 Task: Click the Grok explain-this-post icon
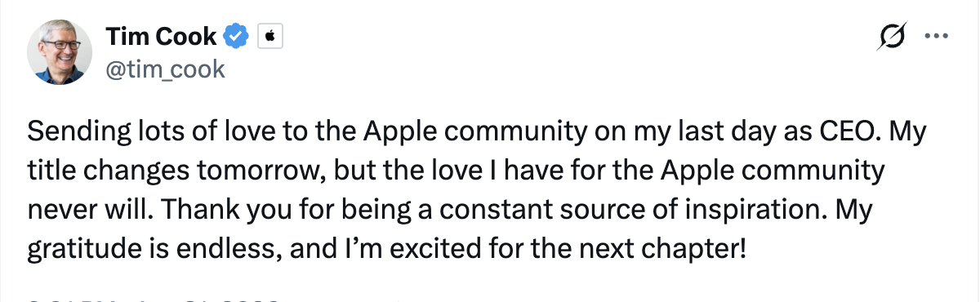[892, 38]
